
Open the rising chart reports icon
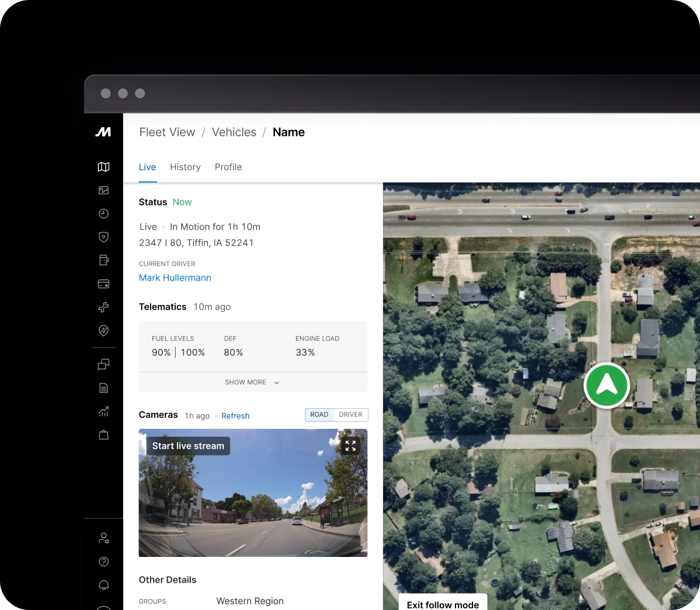[104, 412]
